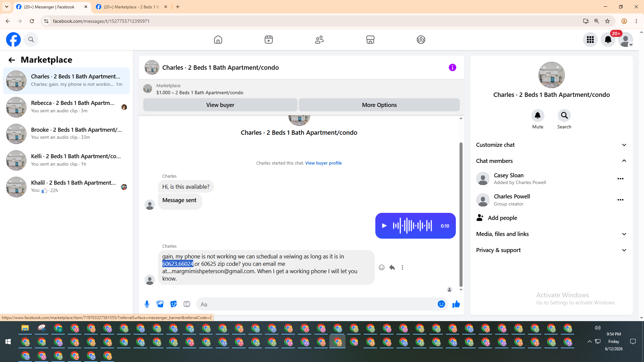Search in conversation using the Search icon
644x362 pixels.
click(x=564, y=116)
